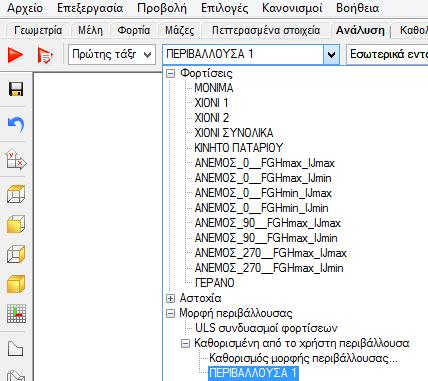Select ΑΝΕΜΟΣ_0__FGHmin_IJmin load case
This screenshot has height=381, width=428.
click(261, 208)
